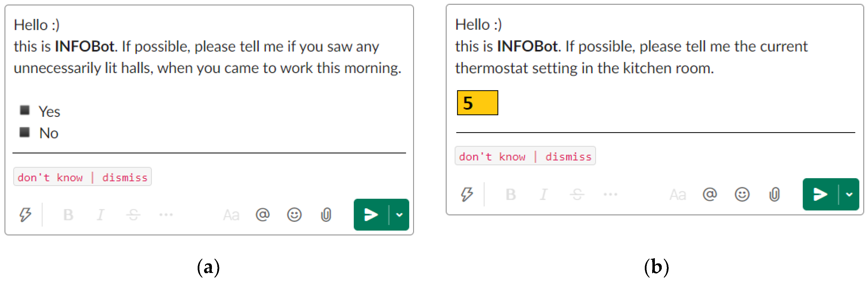Check the Yes option
The width and height of the screenshot is (868, 284).
pyautogui.click(x=25, y=110)
